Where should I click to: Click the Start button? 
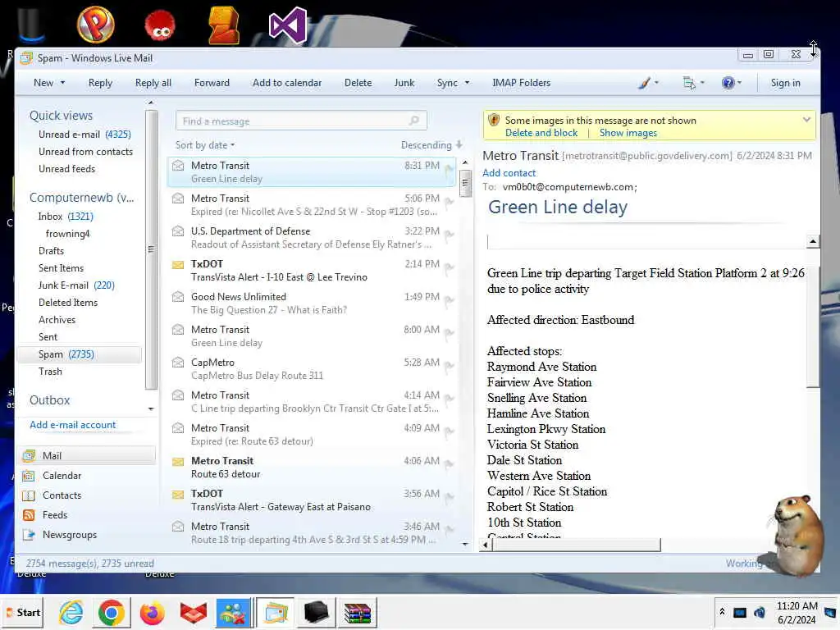click(x=22, y=613)
